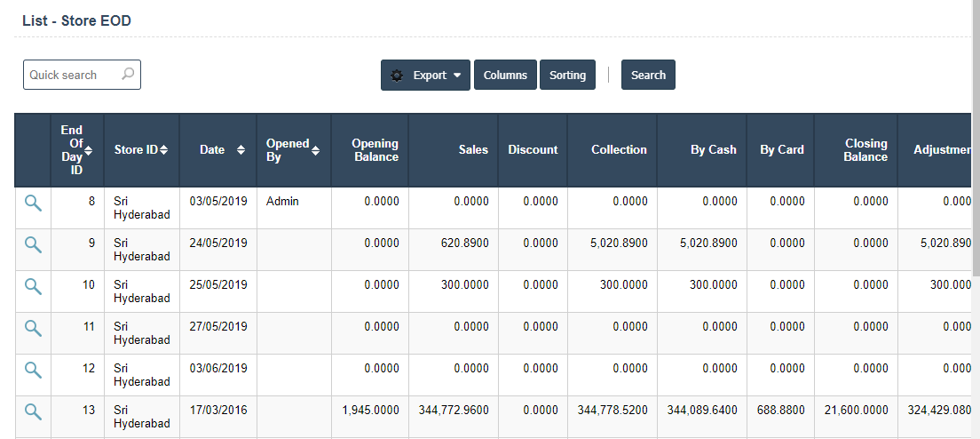The image size is (980, 439).
Task: Open the Sorting options
Action: (567, 76)
